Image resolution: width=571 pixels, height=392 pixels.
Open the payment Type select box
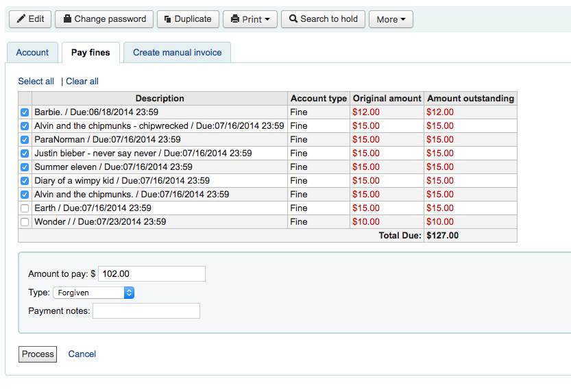pos(93,293)
